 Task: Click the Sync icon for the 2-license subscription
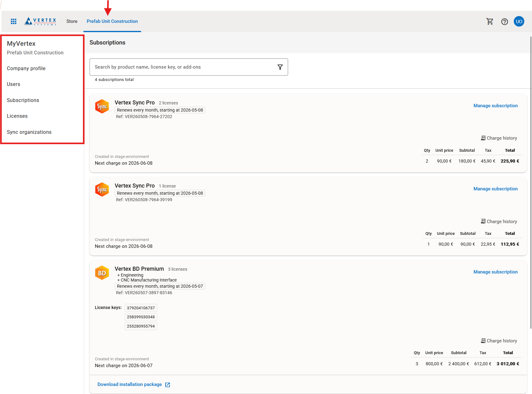click(102, 106)
